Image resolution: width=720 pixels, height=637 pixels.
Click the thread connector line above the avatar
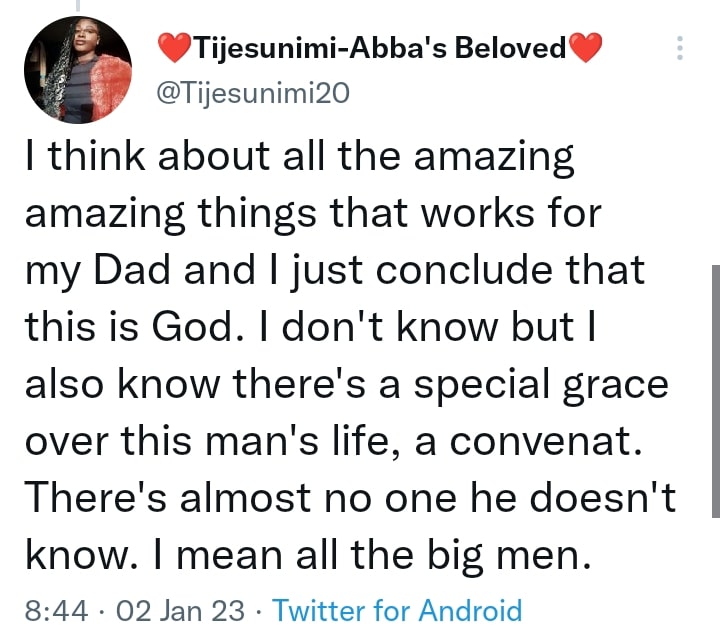pos(77,6)
